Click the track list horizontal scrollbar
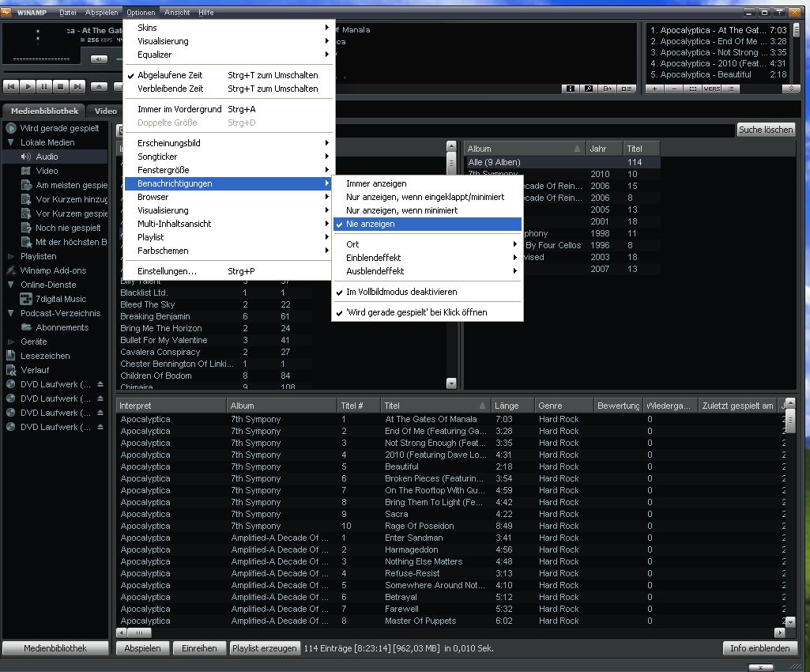Image resolution: width=810 pixels, height=672 pixels. point(450,632)
